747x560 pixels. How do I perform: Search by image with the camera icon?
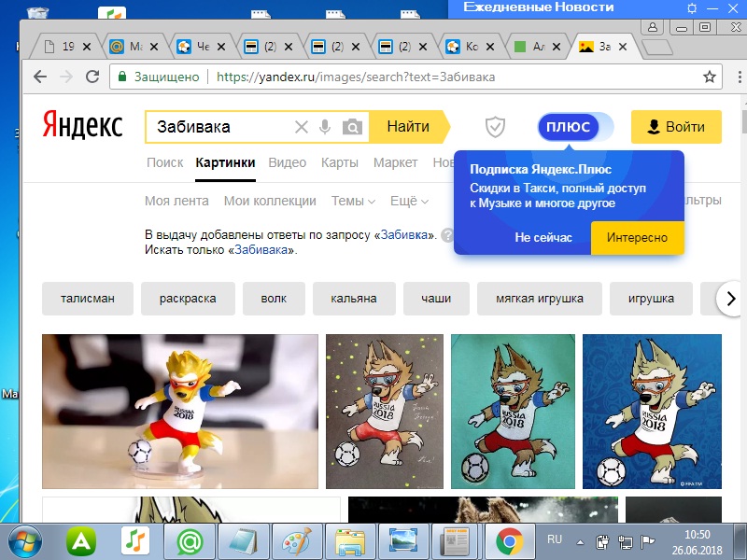tap(352, 127)
